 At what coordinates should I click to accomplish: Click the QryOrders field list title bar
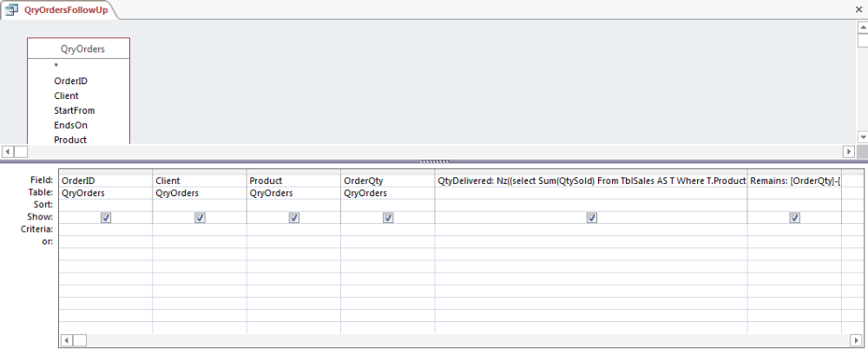(79, 49)
